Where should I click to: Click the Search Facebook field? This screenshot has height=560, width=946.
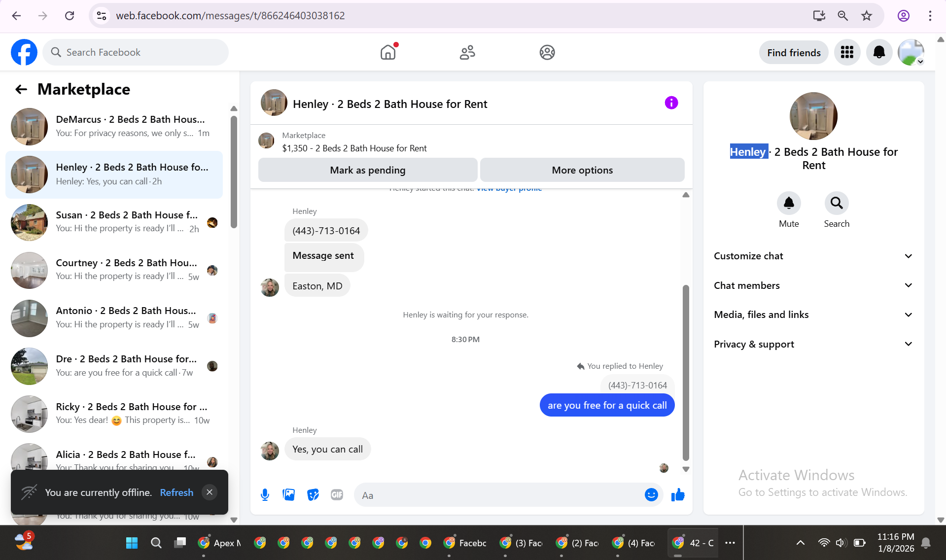pos(136,52)
